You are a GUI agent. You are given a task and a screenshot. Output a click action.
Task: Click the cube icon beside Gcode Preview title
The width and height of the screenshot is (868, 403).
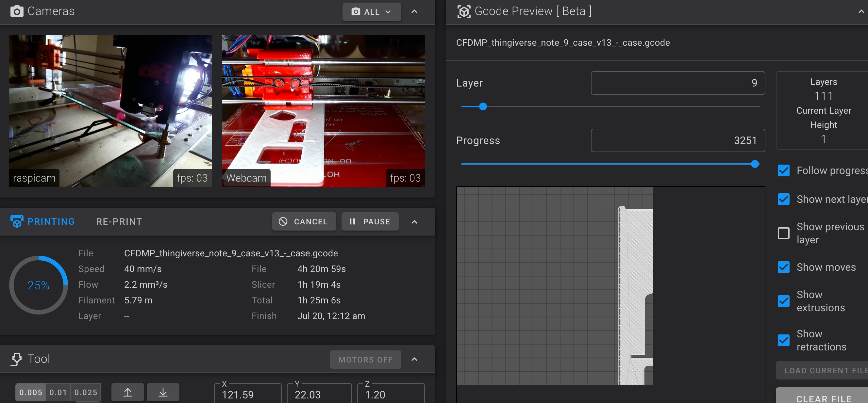point(464,11)
